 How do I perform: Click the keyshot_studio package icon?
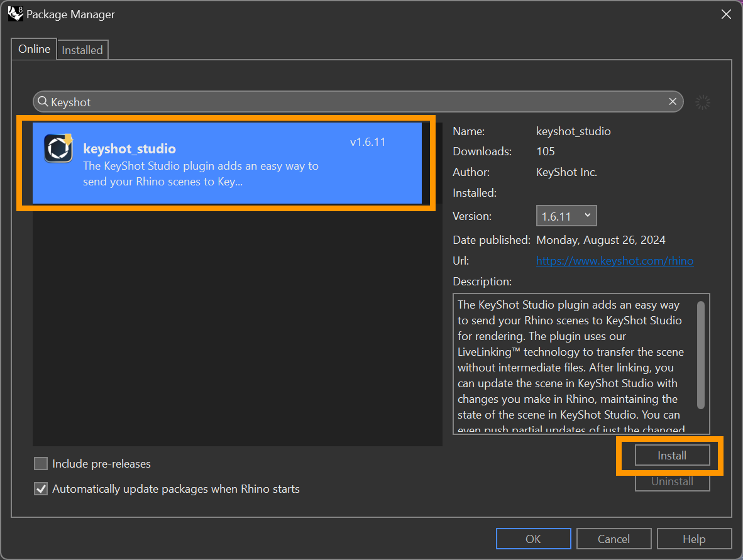coord(58,148)
